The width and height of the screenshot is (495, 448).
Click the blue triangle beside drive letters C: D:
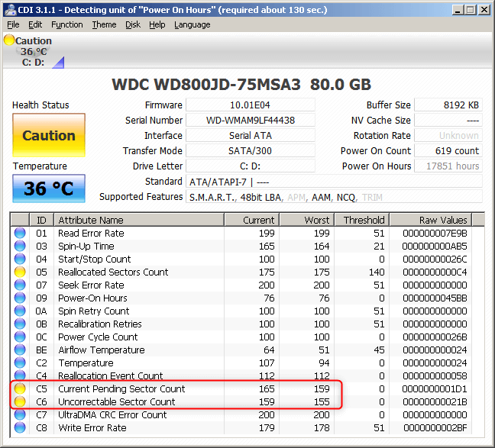(x=58, y=63)
